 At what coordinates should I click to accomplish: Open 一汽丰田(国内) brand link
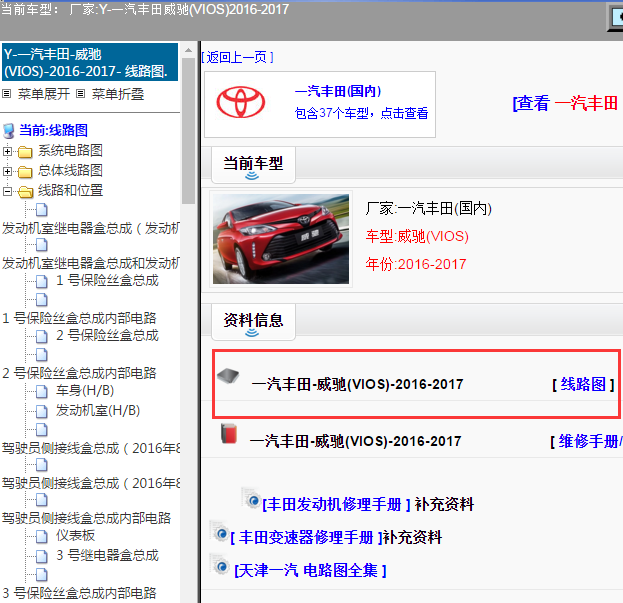point(338,91)
